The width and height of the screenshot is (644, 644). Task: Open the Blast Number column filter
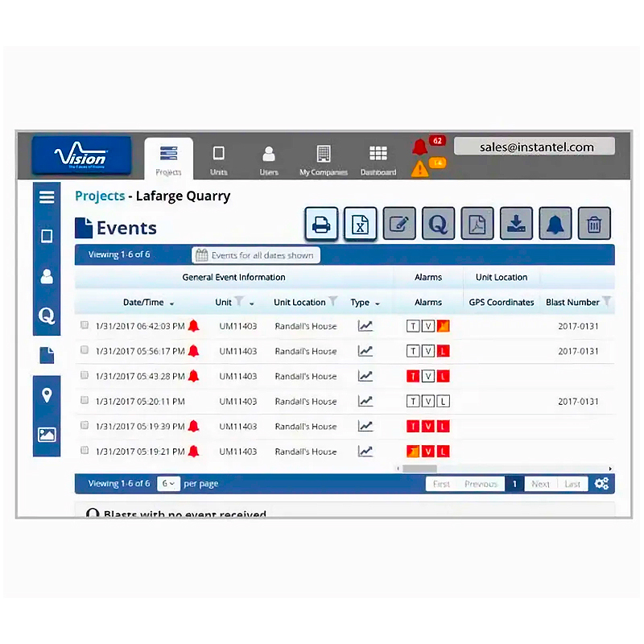606,302
